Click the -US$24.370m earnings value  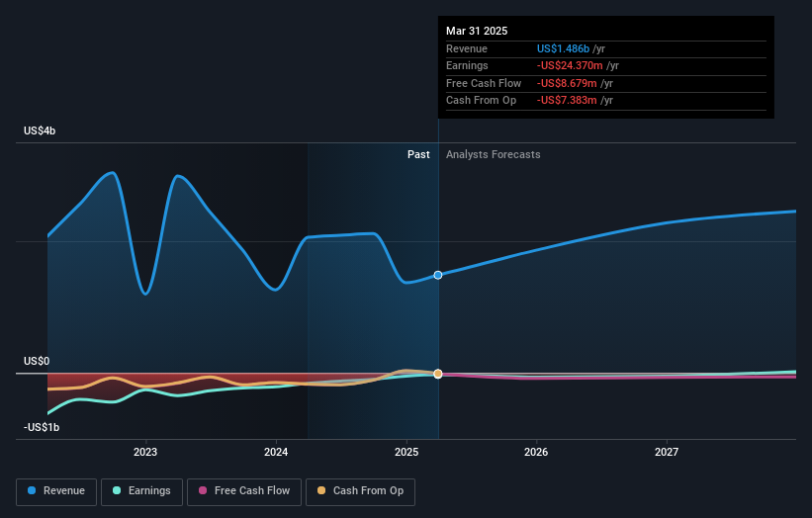[570, 65]
